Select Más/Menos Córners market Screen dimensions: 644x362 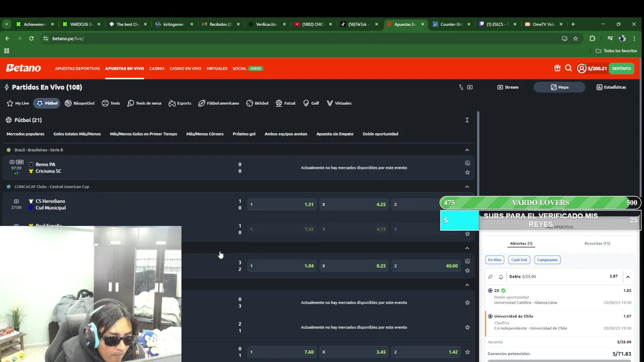tap(205, 134)
